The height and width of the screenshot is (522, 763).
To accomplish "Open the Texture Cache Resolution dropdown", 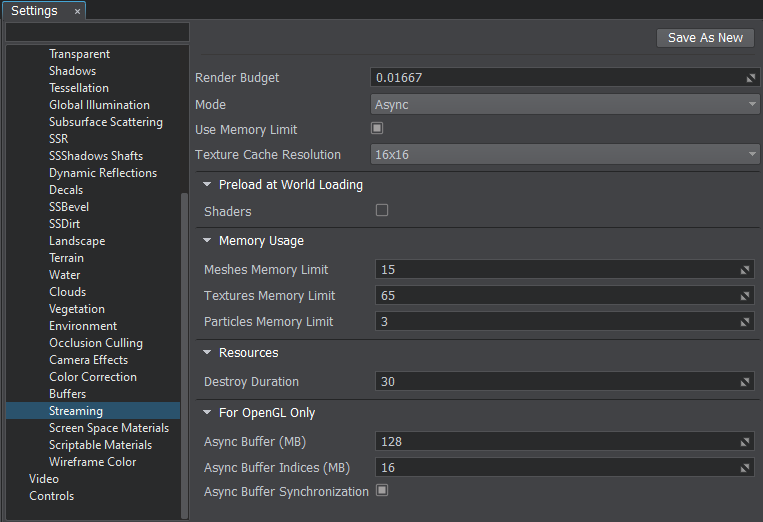I will pyautogui.click(x=565, y=155).
